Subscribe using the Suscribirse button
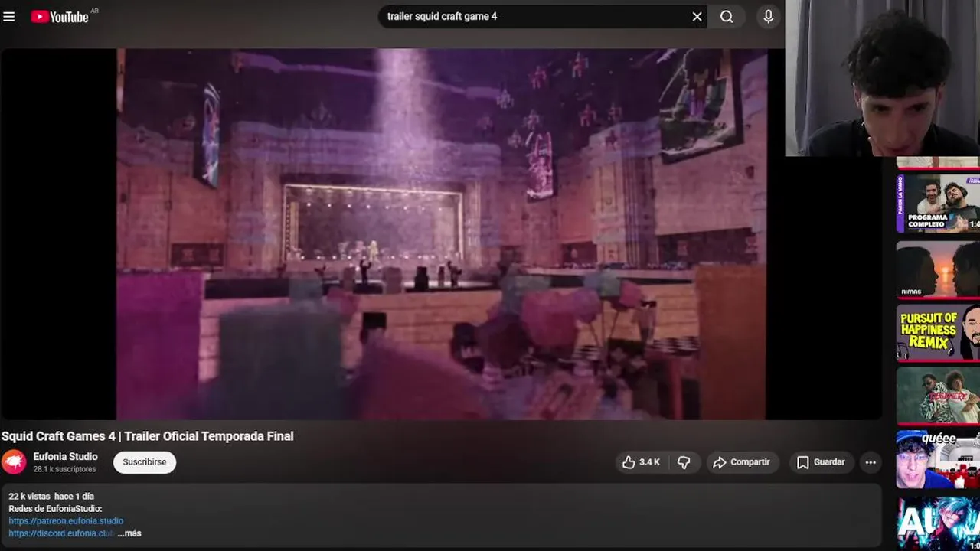Screen dimensions: 980x551 (x=145, y=462)
